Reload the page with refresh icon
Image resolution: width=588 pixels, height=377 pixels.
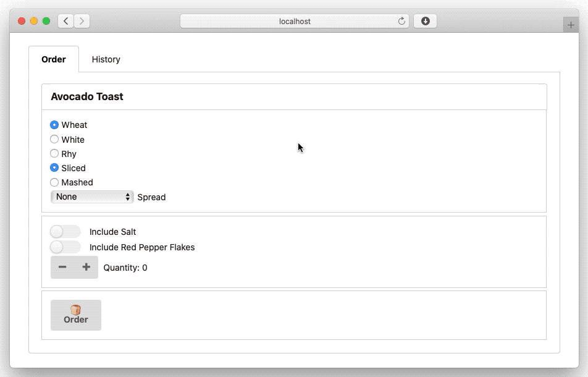[401, 21]
